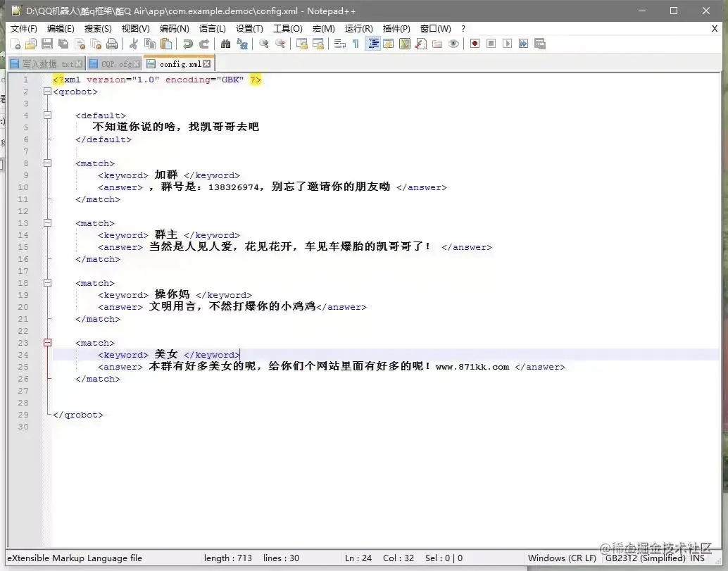Open the 编辑(E) menu
This screenshot has height=571, width=728.
point(61,29)
